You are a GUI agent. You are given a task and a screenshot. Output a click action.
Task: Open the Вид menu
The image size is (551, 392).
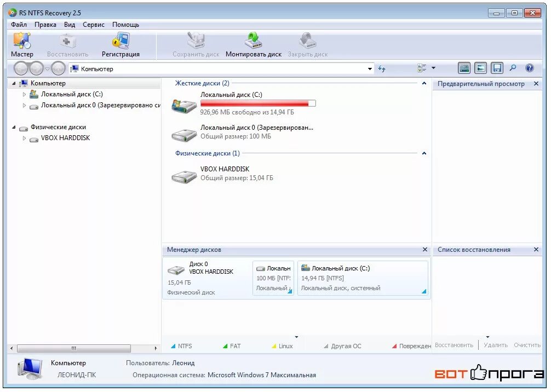70,25
